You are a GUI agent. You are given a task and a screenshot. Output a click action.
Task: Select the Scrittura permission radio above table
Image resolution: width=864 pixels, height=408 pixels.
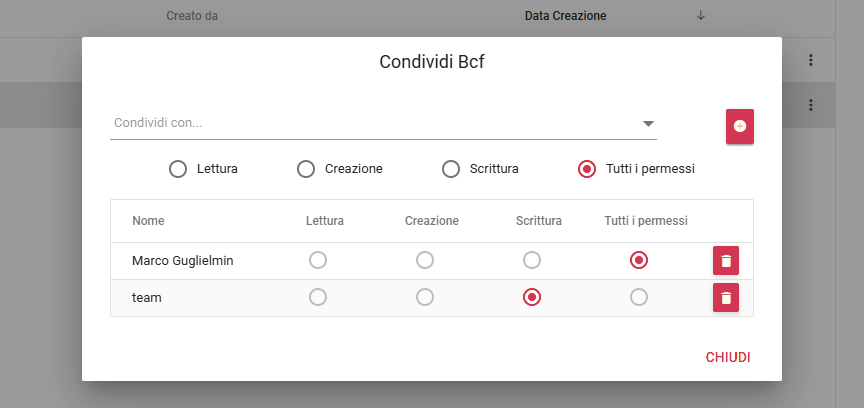(x=451, y=169)
